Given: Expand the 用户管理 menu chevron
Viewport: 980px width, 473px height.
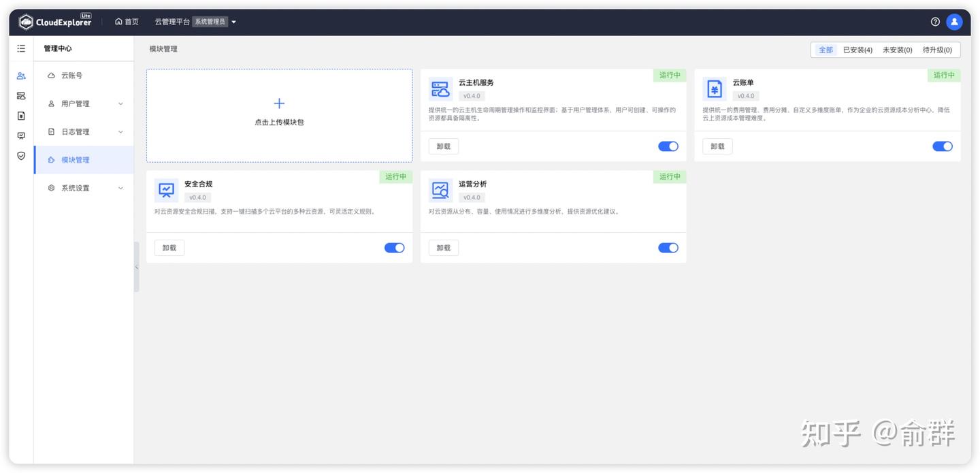Looking at the screenshot, I should 120,103.
